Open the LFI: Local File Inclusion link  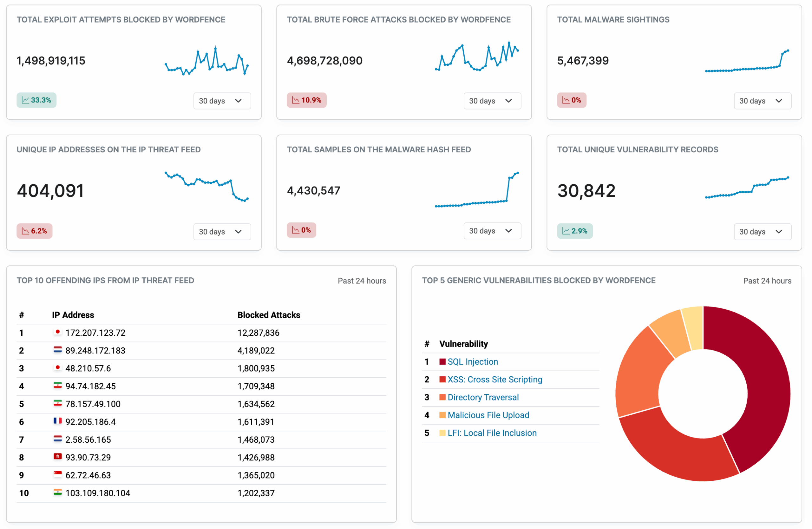(492, 433)
